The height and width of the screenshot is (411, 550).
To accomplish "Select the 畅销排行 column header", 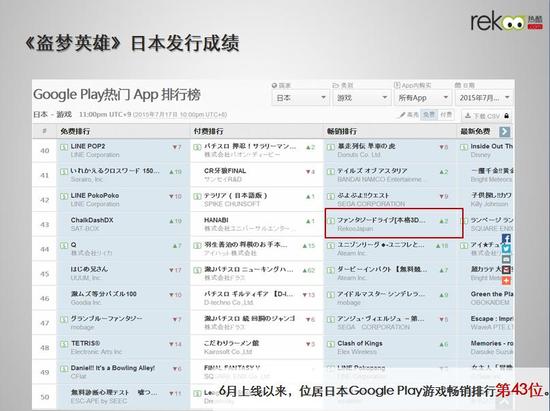I will point(342,131).
